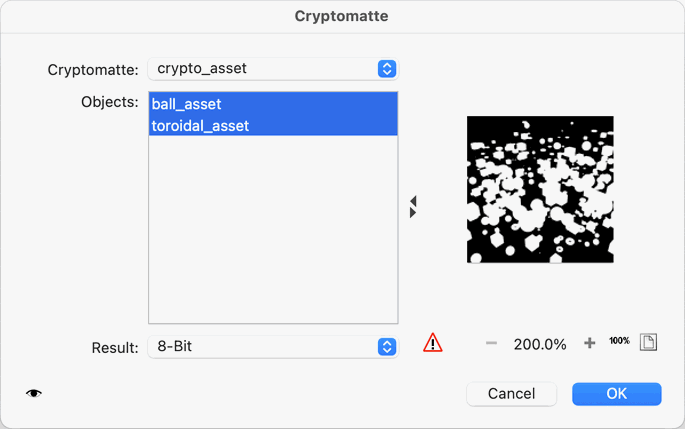
Task: Open the Cryptomatte crypto_asset dropdown
Action: [272, 69]
